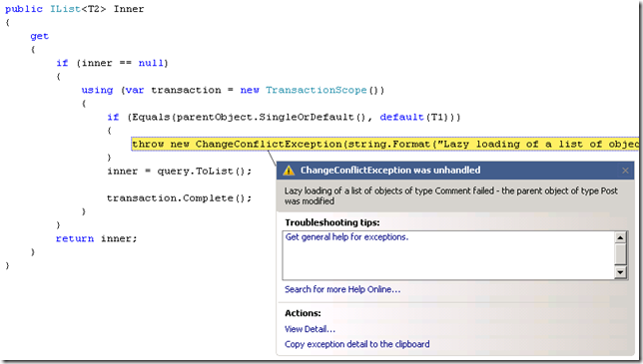Click 'return inner;' statement

(x=97, y=238)
